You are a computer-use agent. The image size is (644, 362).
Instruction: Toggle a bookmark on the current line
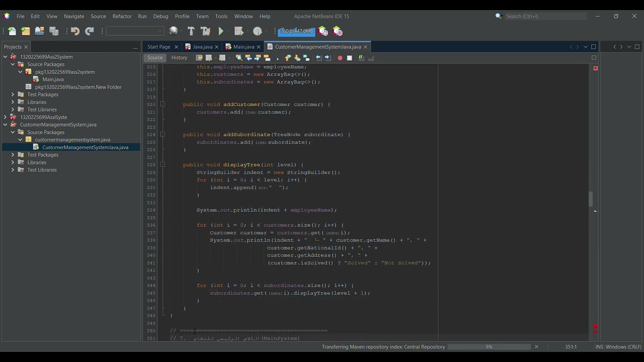point(306,58)
